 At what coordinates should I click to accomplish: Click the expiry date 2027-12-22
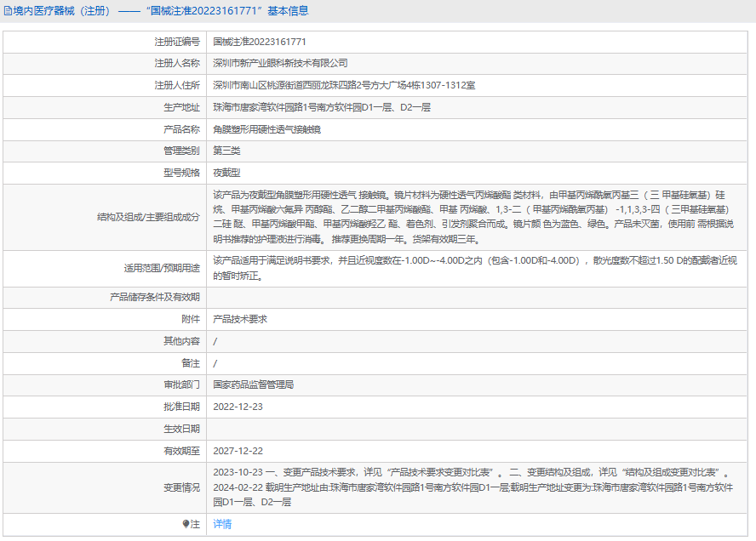click(x=238, y=451)
